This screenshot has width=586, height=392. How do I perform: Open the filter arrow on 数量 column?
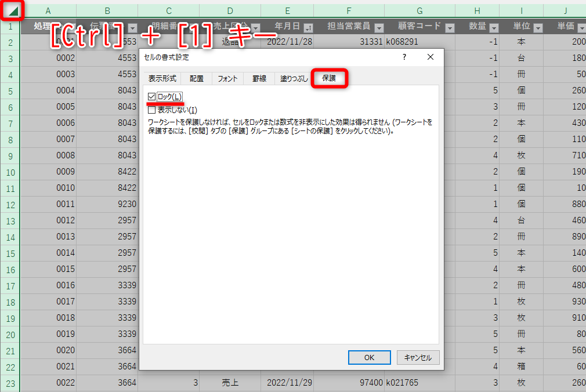[x=493, y=27]
